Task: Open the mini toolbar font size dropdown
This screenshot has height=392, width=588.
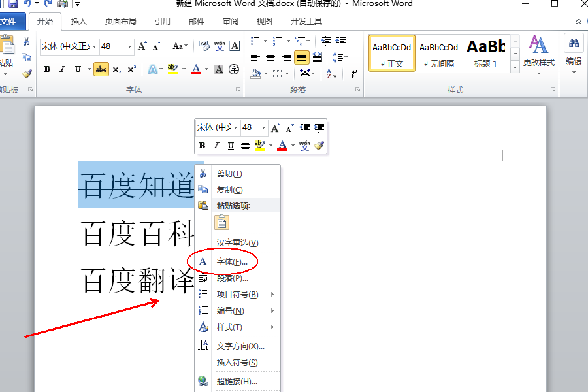Action: 264,127
